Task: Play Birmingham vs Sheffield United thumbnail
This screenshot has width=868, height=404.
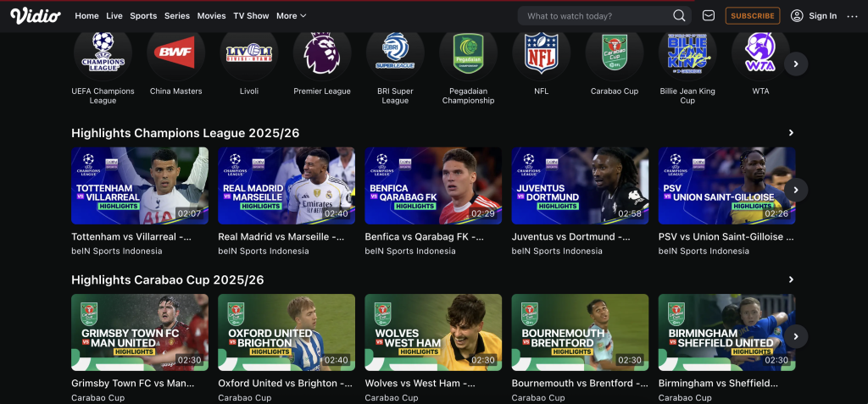Action: 726,332
